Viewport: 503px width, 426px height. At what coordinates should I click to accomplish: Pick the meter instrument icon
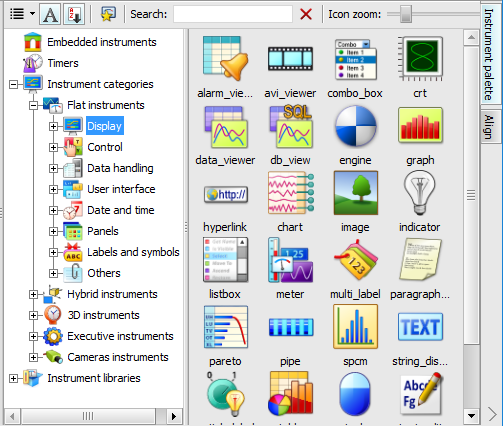pyautogui.click(x=290, y=260)
